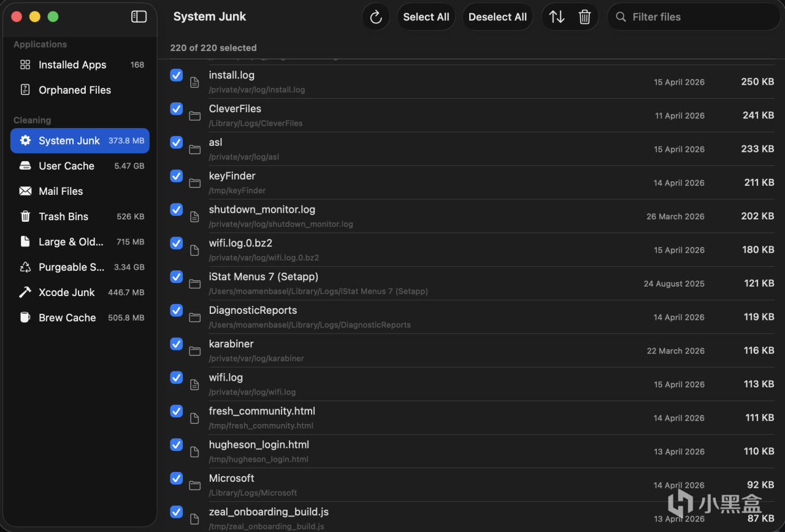785x532 pixels.
Task: Uncheck the hugheson_login.html checkbox
Action: [x=177, y=445]
